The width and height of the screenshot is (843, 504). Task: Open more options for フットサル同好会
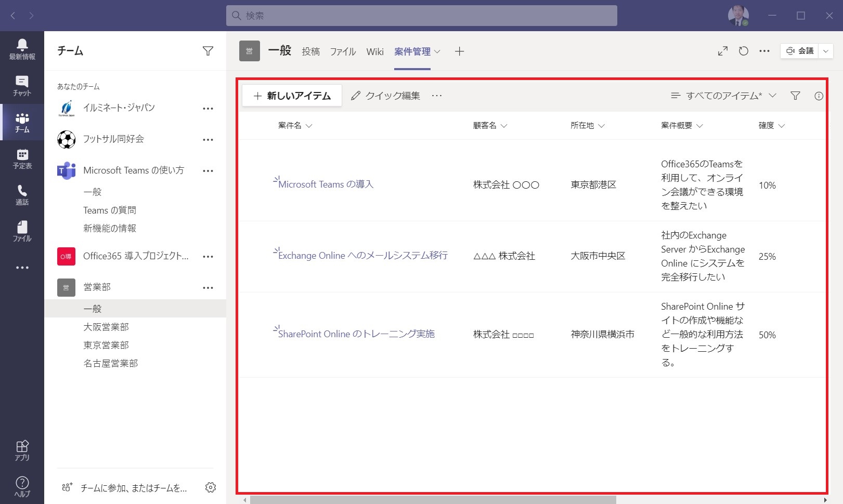click(x=208, y=140)
